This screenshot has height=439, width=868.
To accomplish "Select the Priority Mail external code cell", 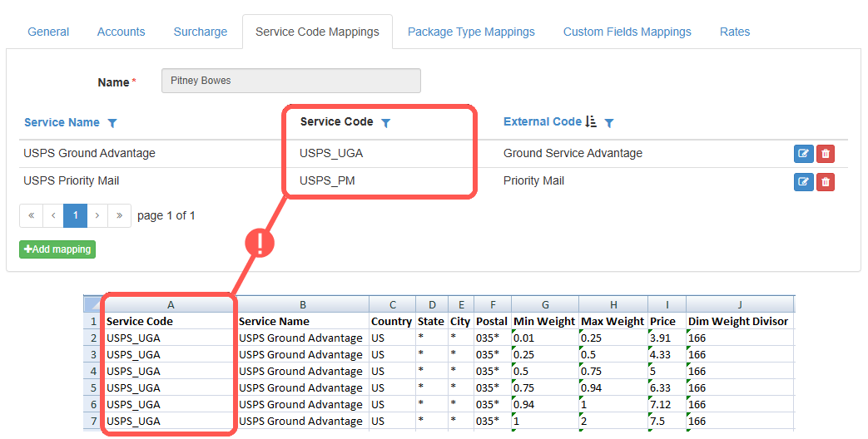I will click(x=533, y=180).
